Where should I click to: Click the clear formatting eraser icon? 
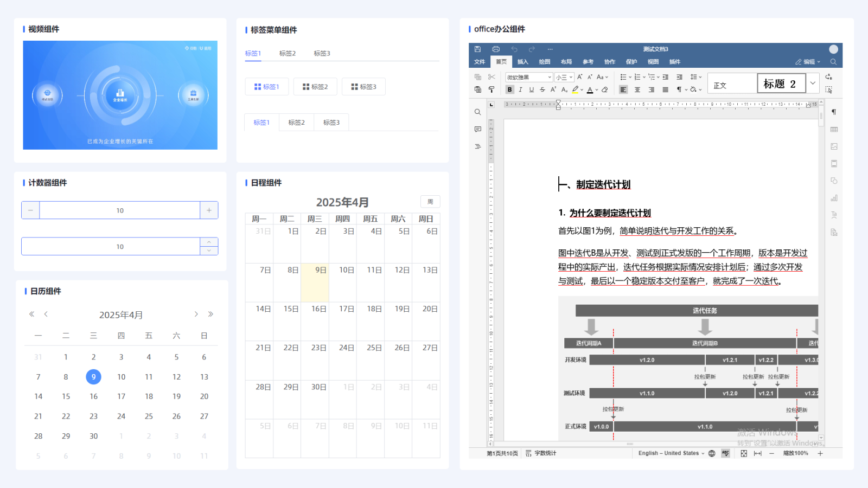tap(605, 90)
